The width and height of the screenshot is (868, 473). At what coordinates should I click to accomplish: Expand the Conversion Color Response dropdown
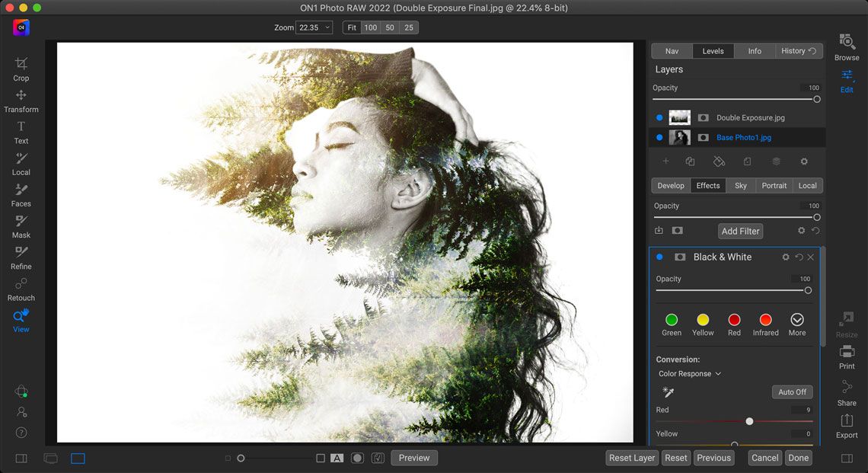point(689,373)
